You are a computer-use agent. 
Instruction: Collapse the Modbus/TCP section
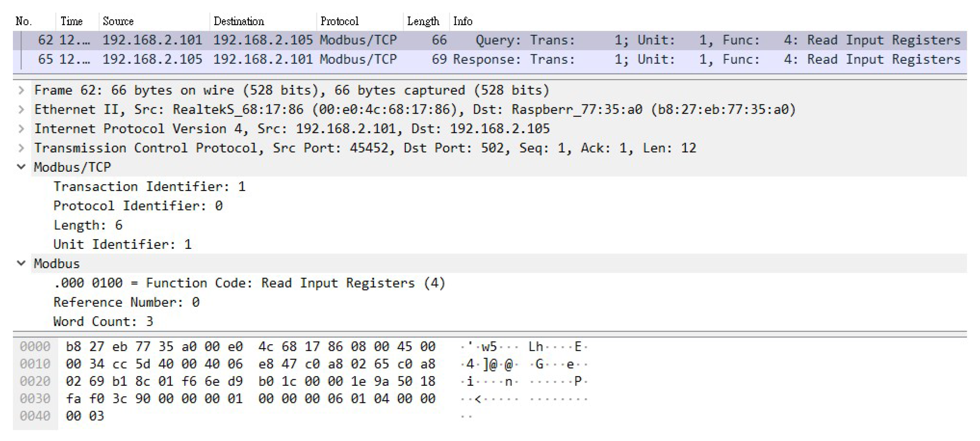click(21, 167)
